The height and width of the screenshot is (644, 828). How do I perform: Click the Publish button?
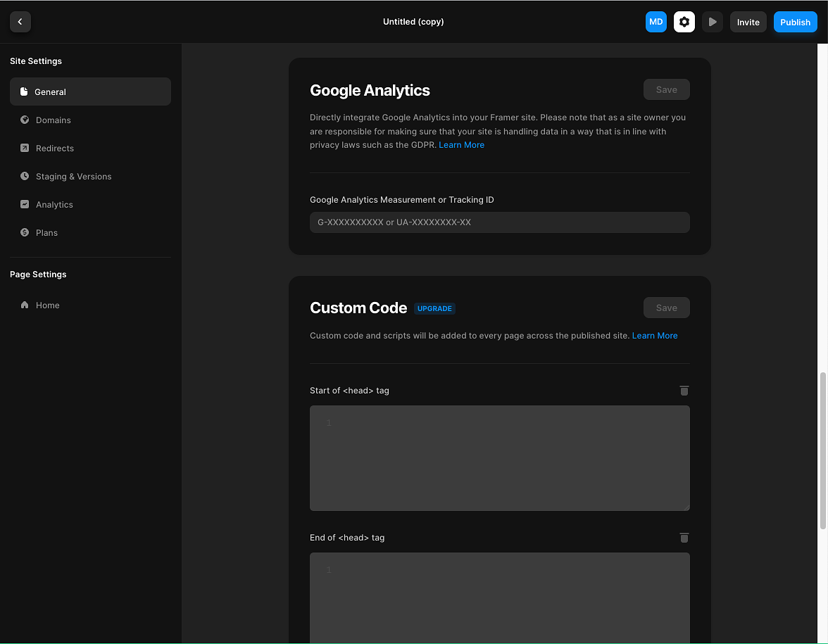coord(795,22)
